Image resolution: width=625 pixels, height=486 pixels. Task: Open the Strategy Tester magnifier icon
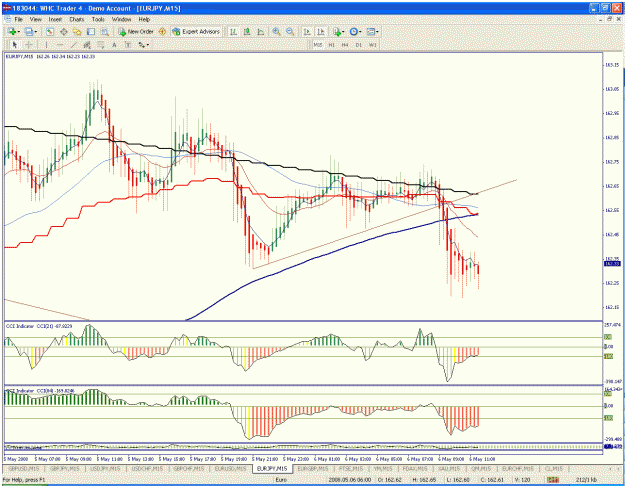click(104, 31)
